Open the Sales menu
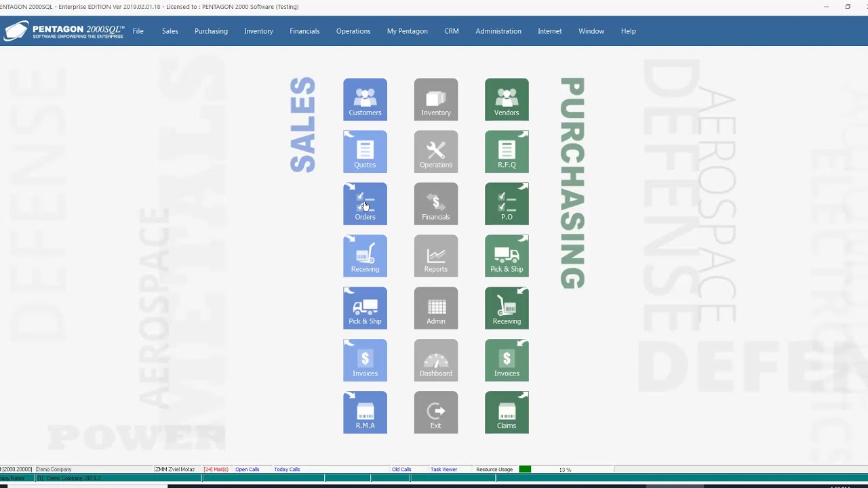This screenshot has width=868, height=488. point(170,31)
